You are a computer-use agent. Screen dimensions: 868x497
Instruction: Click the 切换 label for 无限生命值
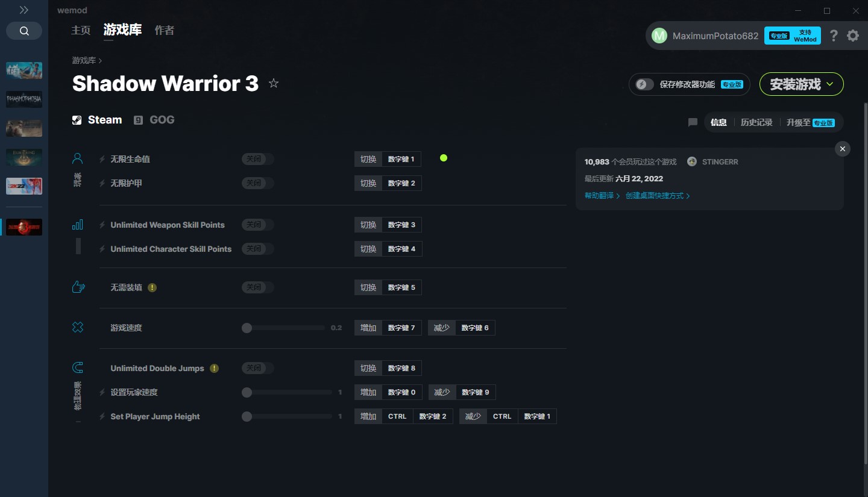(368, 159)
